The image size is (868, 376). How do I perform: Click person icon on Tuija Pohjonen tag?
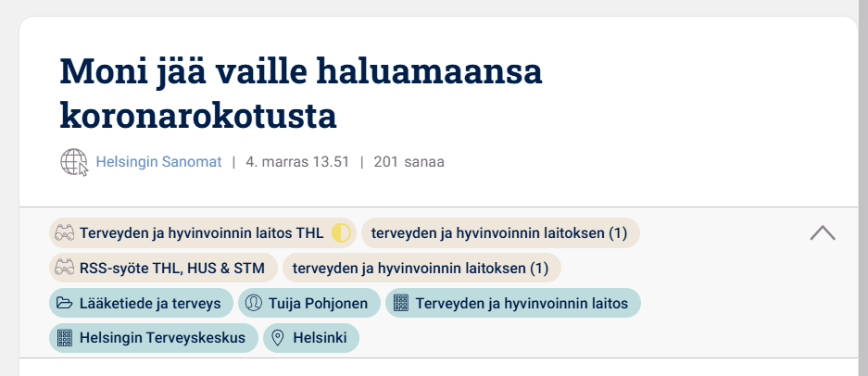[253, 303]
